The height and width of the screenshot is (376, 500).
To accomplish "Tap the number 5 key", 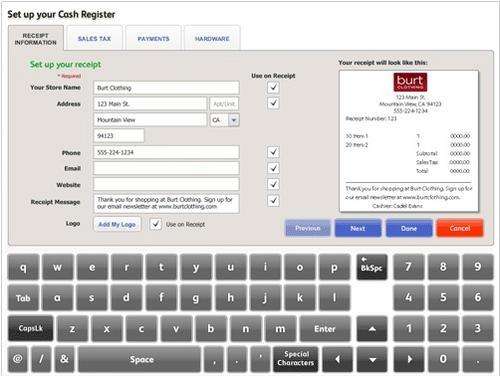I will (x=443, y=298).
